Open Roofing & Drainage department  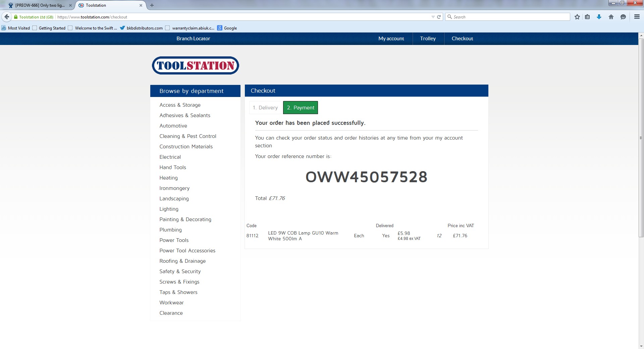click(x=182, y=261)
